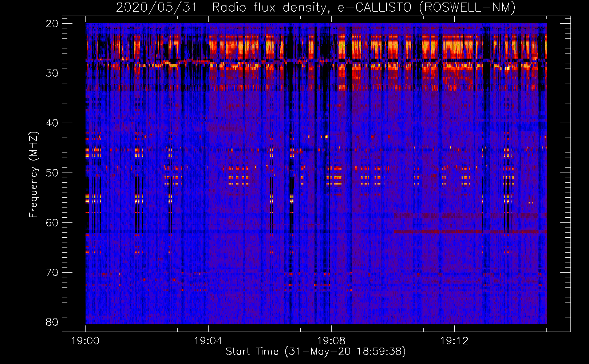Screen dimensions: 589x364
Task: Click the frequency tick label "30"
Action: [x=52, y=73]
